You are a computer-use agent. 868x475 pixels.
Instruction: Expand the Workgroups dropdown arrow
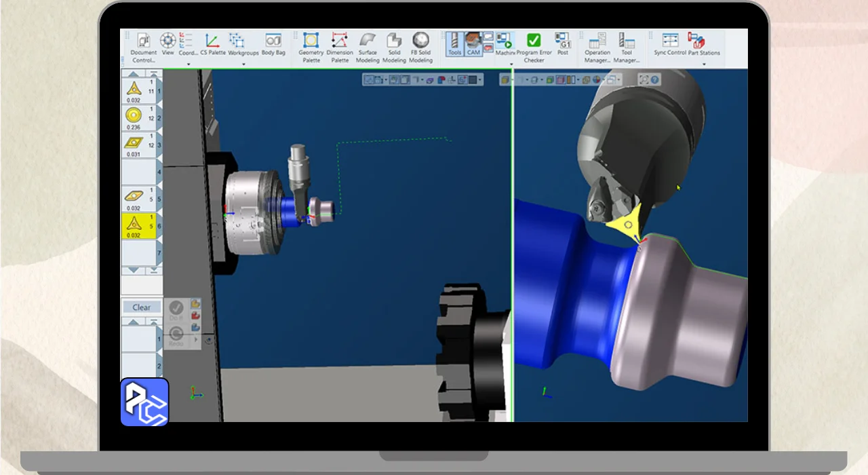(x=243, y=64)
